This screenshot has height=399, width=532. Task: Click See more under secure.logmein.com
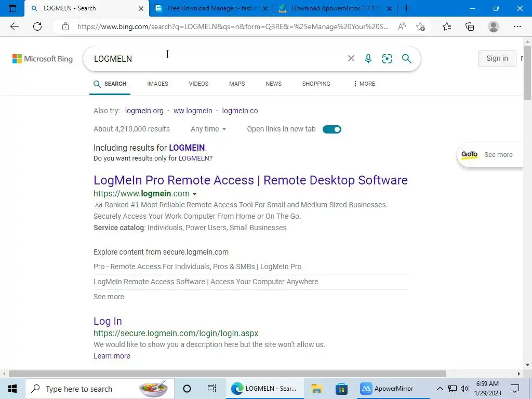point(109,297)
